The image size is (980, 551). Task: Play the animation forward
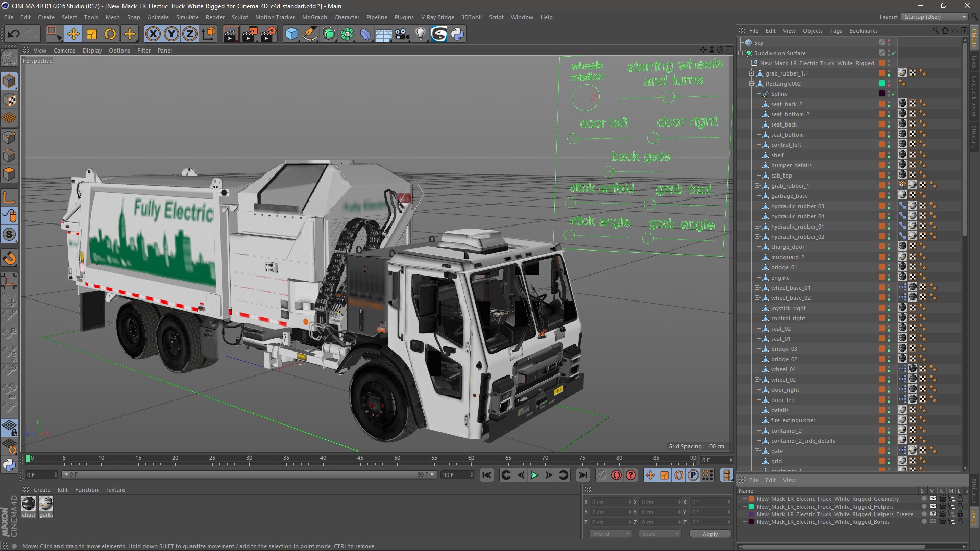(534, 475)
